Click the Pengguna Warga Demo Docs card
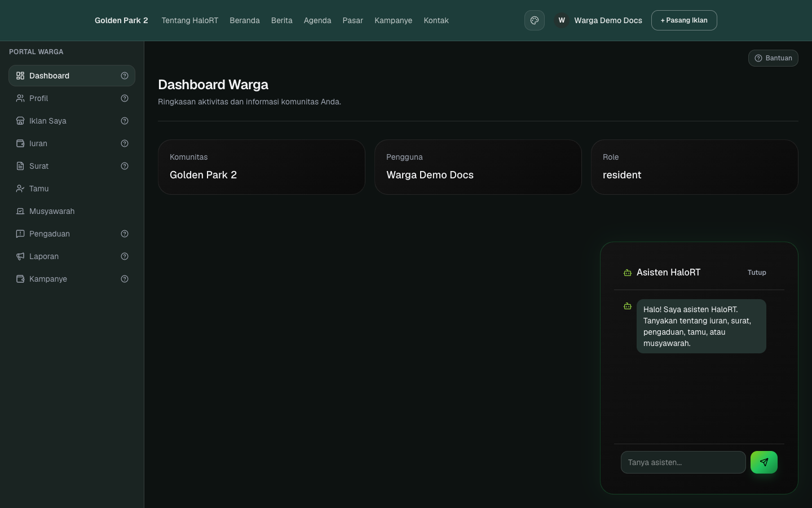The width and height of the screenshot is (812, 508). [x=478, y=167]
